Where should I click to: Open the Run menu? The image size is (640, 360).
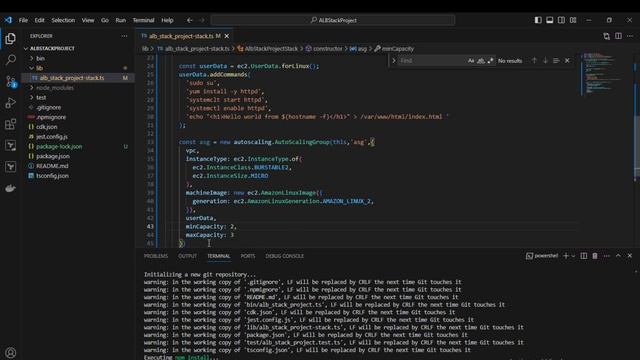point(120,20)
